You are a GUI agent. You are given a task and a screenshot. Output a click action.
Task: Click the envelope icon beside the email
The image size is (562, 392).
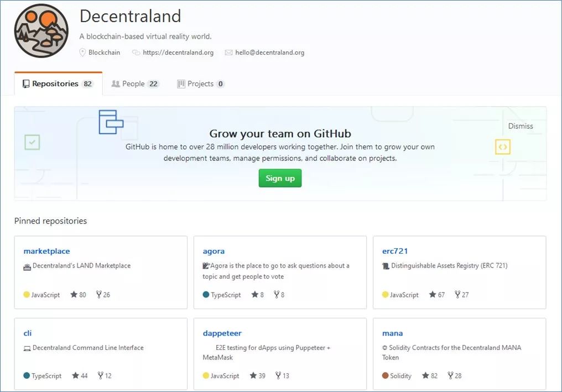[x=228, y=53]
